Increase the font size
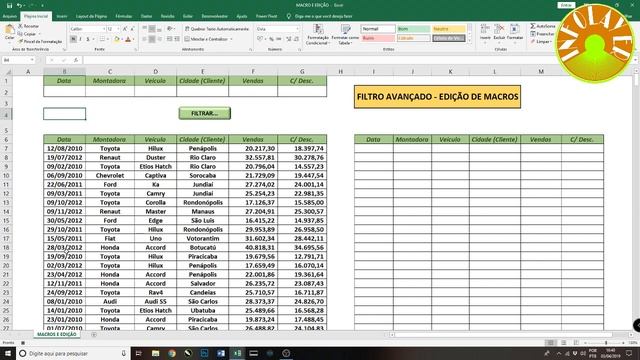 pos(125,29)
